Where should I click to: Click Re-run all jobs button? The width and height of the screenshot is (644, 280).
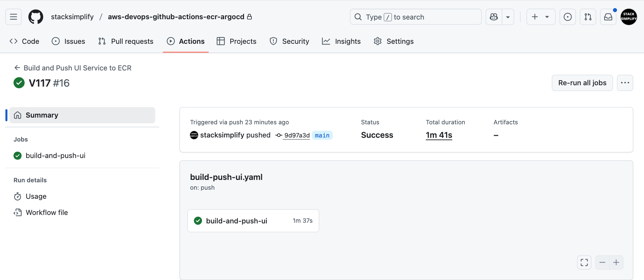click(x=582, y=83)
